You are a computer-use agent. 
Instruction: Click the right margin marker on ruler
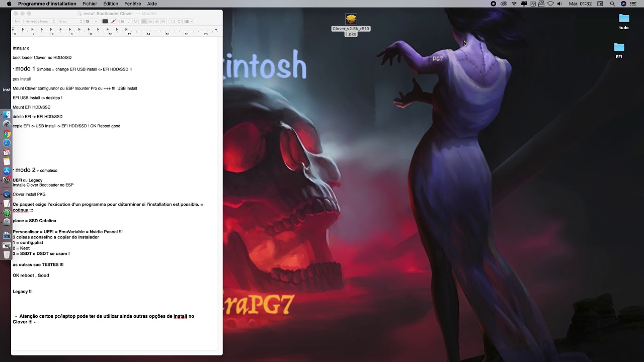click(x=216, y=30)
